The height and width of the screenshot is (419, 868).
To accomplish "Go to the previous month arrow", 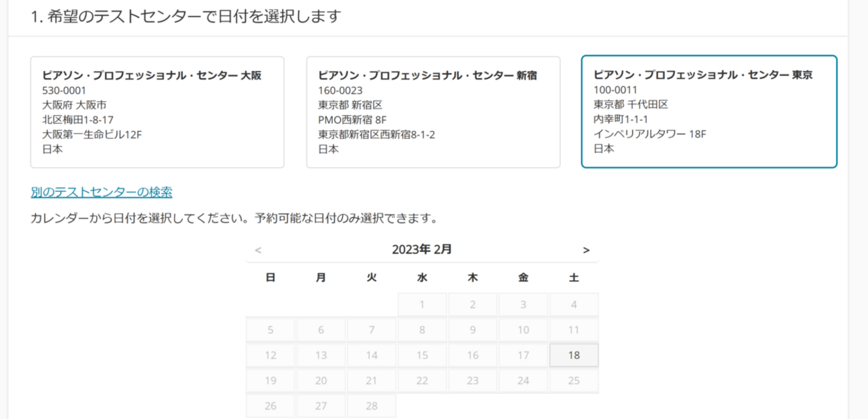I will tap(258, 250).
